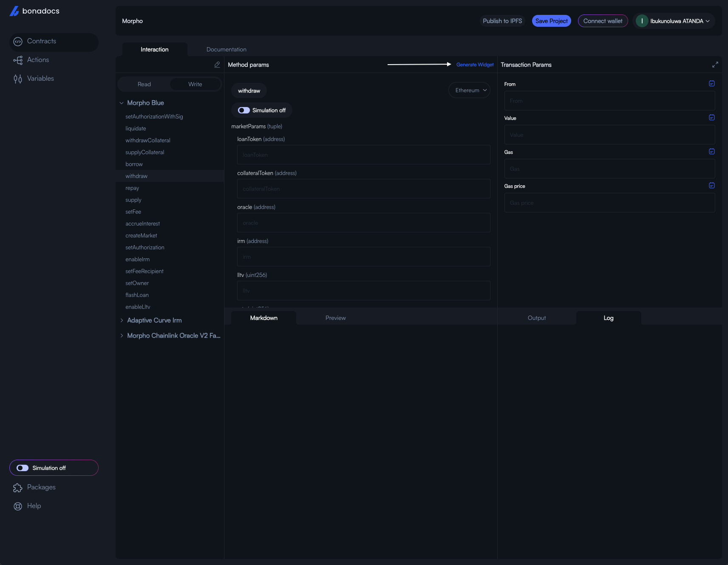Select the borrow method
The width and height of the screenshot is (728, 565).
point(170,164)
